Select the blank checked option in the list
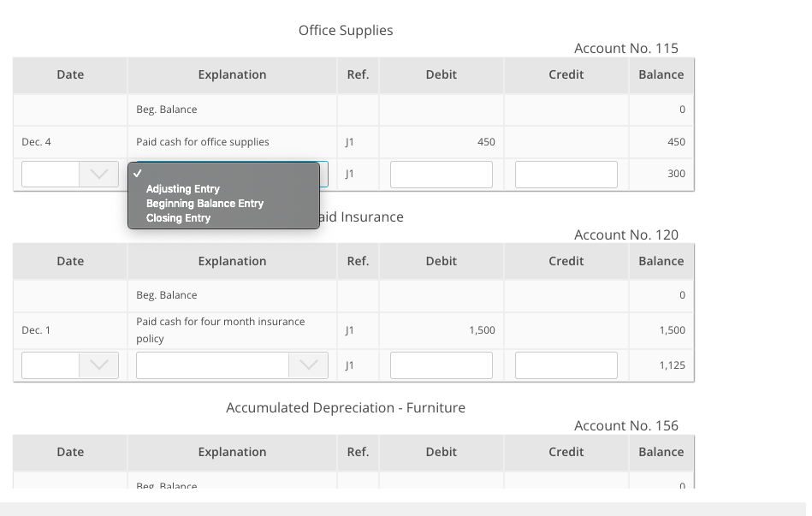Viewport: 812px width, 516px height. 223,174
